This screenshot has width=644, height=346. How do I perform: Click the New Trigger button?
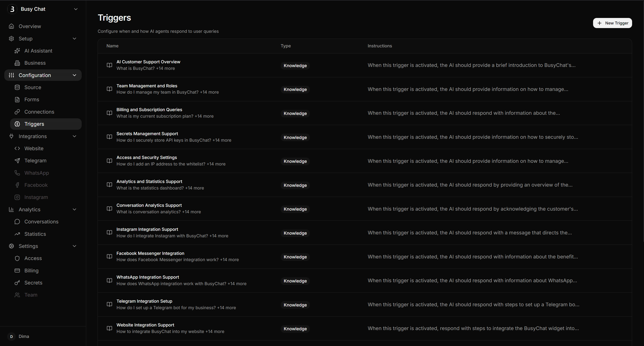click(x=612, y=23)
